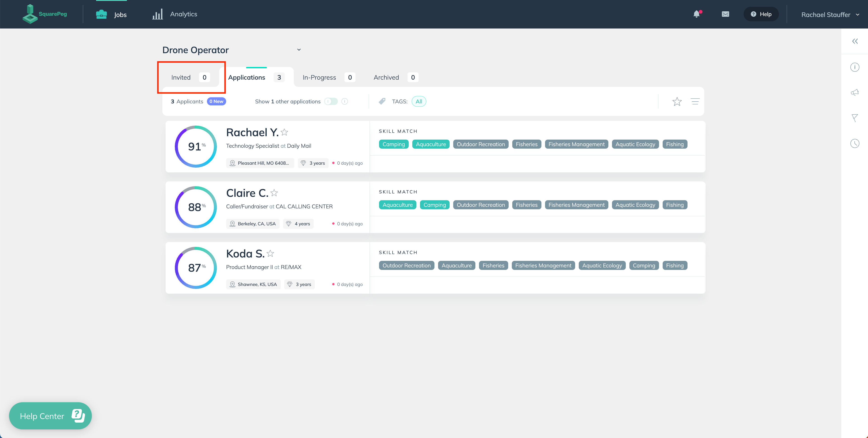Click the list view icon
The height and width of the screenshot is (438, 868).
(695, 101)
